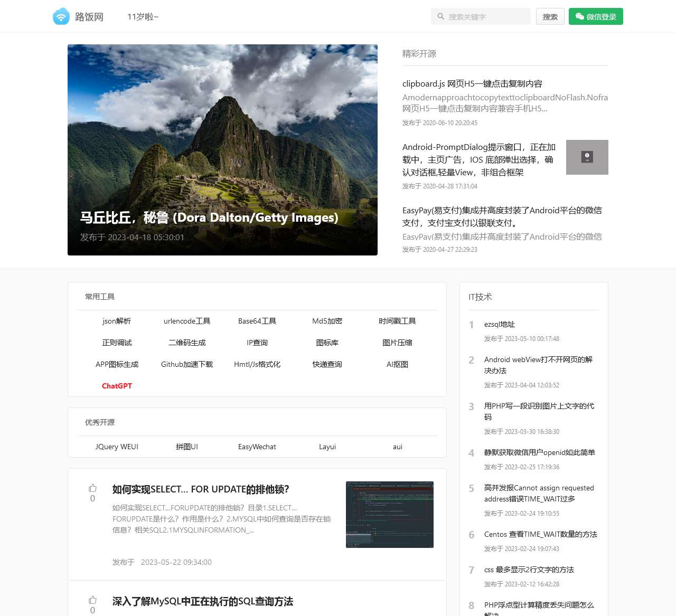Open the 图标库 link

(x=327, y=343)
